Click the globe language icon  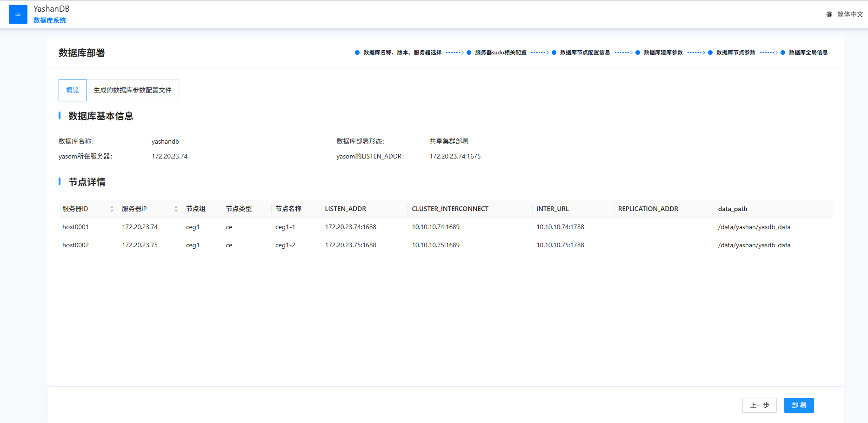coord(829,14)
